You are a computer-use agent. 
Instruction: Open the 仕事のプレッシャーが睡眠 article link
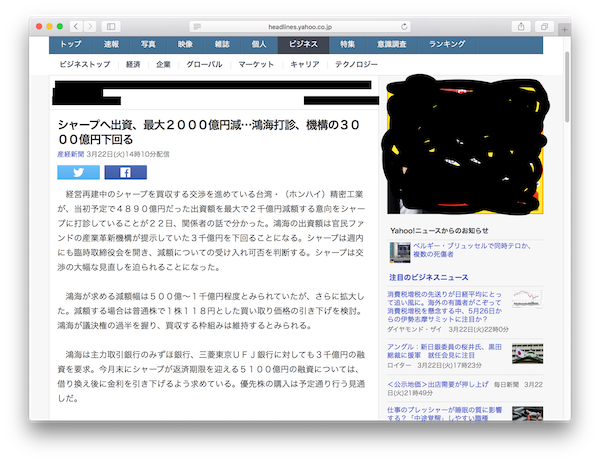pos(445,414)
